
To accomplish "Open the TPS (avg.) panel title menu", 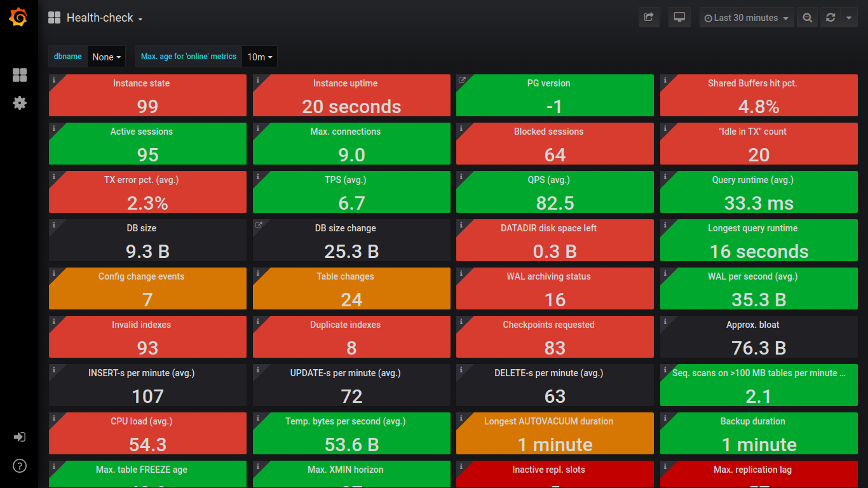I will coord(345,180).
